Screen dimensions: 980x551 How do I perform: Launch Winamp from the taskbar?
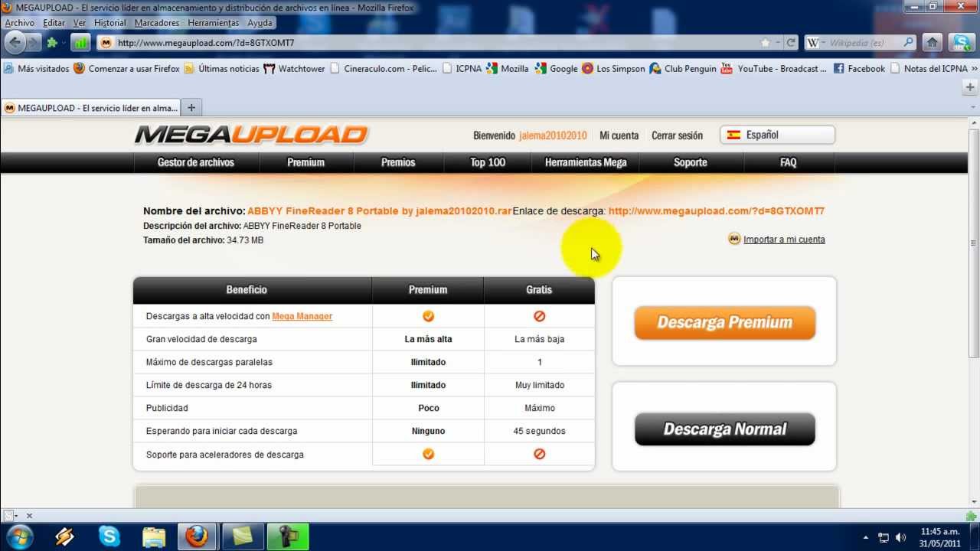click(65, 536)
